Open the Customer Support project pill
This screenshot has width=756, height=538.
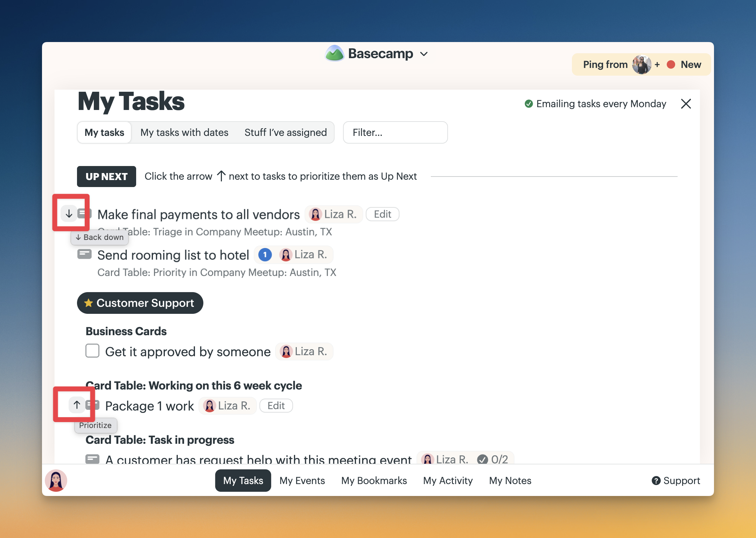(140, 303)
